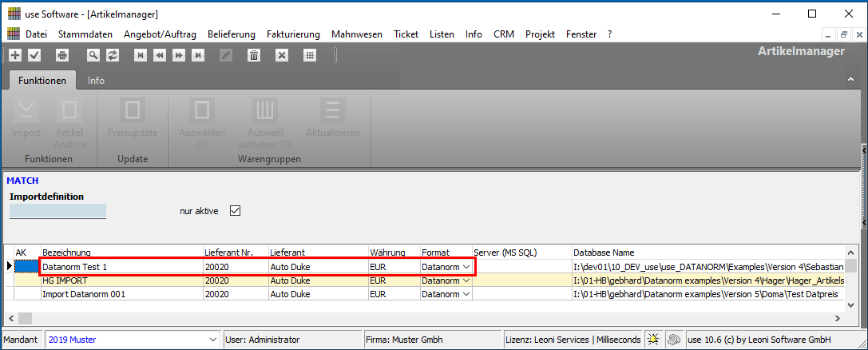Click the blue AK cell of the first row

point(27,267)
